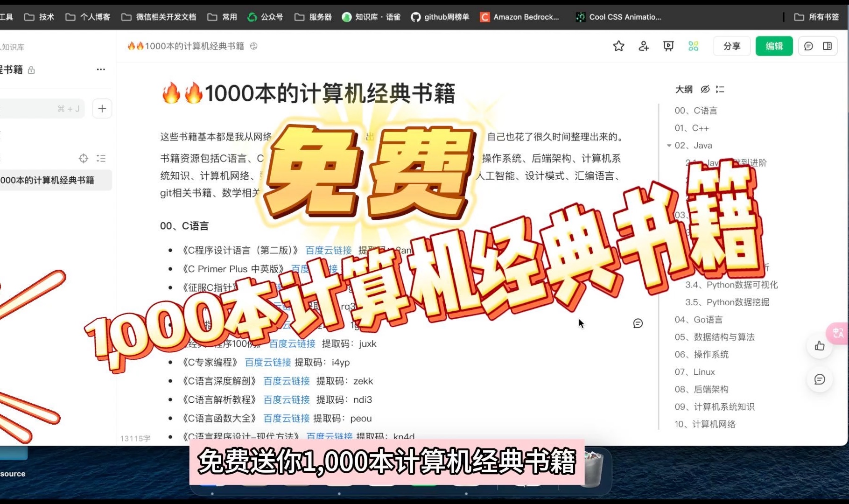Open the floating comment bubble button
Viewport: 849px width, 504px height.
(820, 379)
